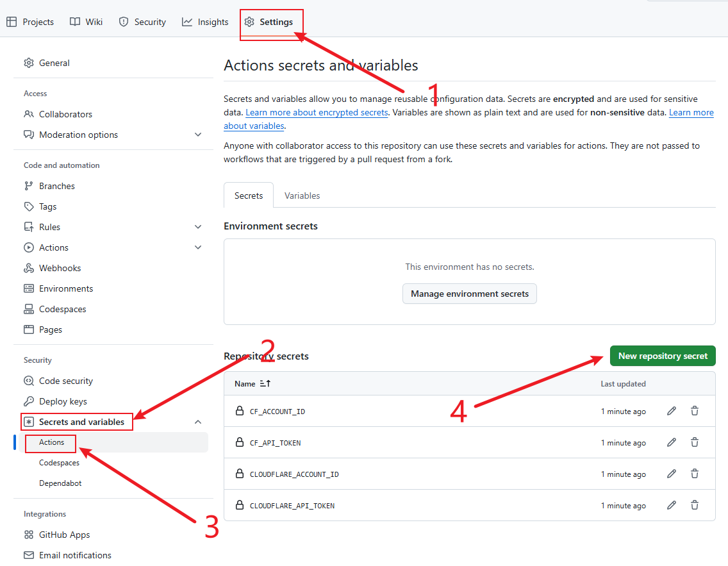Expand the Moderation options section
This screenshot has width=728, height=566.
pos(198,135)
